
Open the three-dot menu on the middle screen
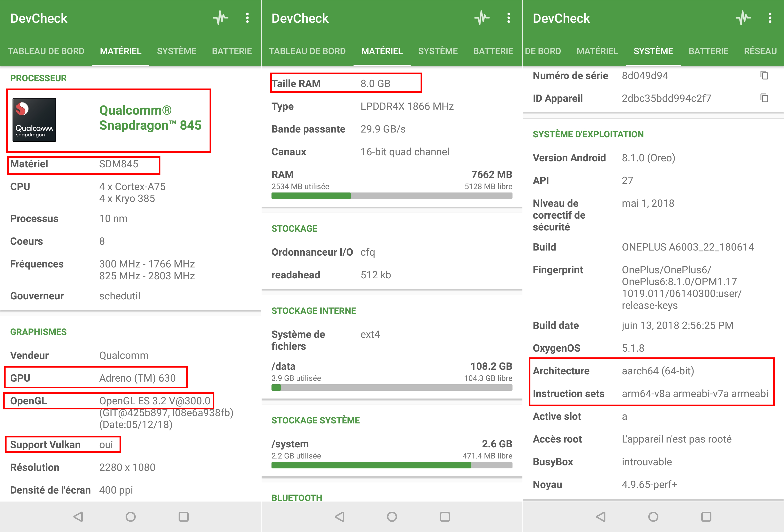508,18
